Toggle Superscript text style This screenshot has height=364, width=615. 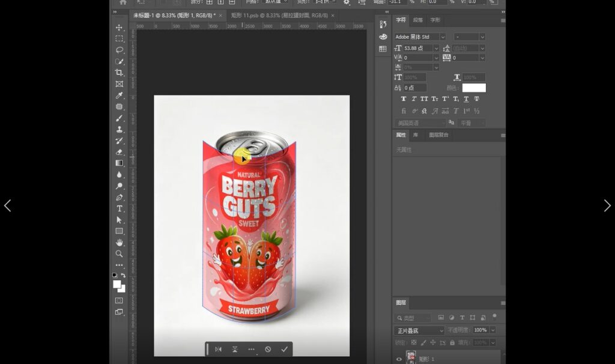point(445,99)
